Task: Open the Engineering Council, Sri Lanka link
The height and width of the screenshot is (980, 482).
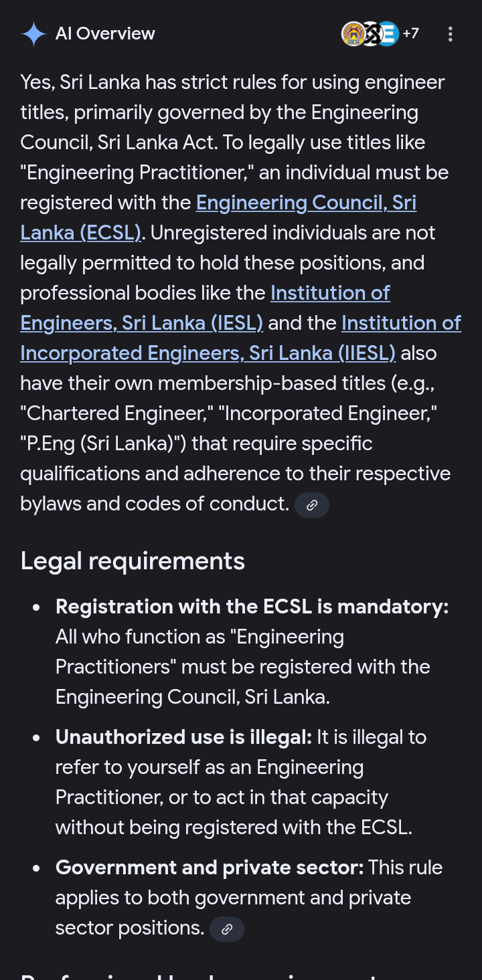Action: click(x=306, y=203)
